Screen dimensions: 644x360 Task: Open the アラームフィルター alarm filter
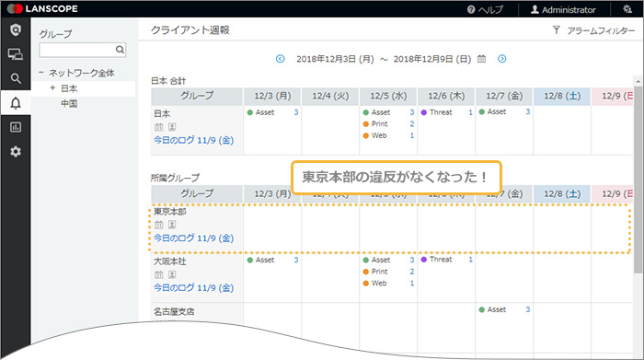point(594,30)
